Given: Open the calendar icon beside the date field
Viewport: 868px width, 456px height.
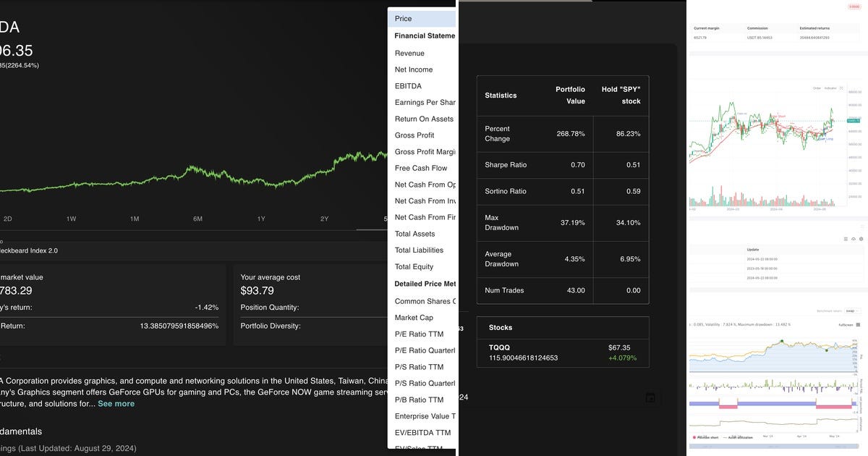Looking at the screenshot, I should click(x=650, y=397).
